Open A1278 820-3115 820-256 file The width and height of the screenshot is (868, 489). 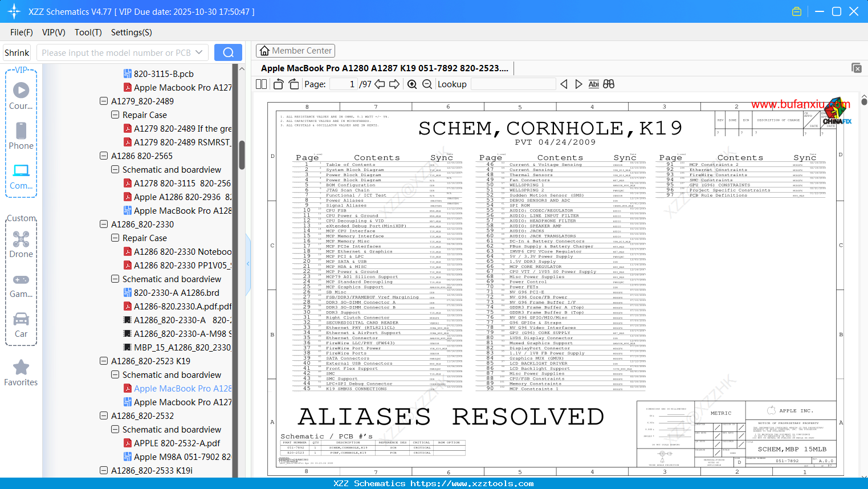pos(182,183)
